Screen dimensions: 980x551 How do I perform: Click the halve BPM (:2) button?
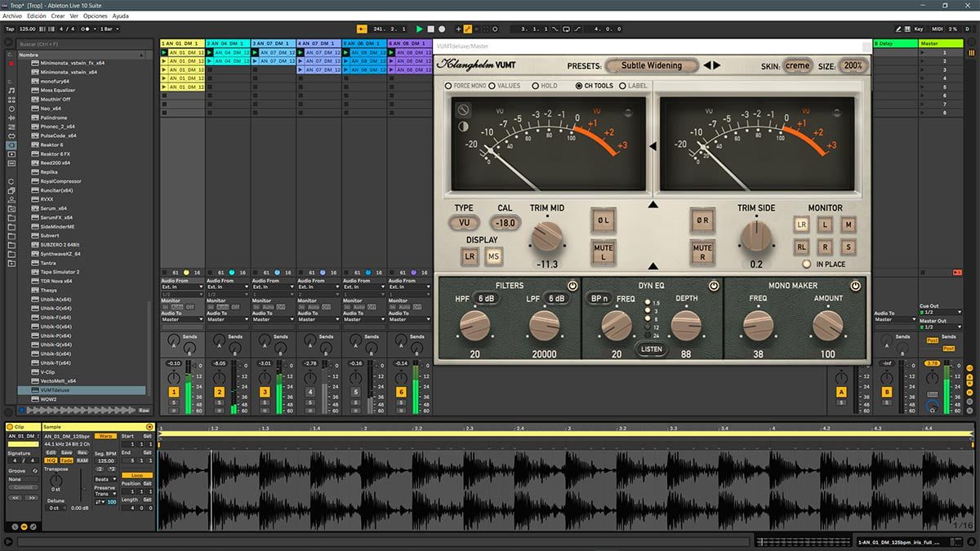(x=100, y=469)
